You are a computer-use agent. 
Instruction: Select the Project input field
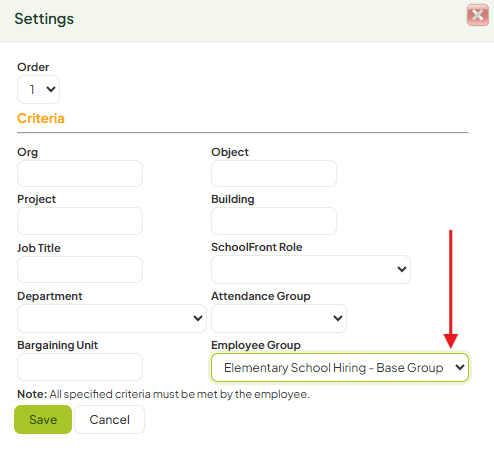(x=80, y=221)
